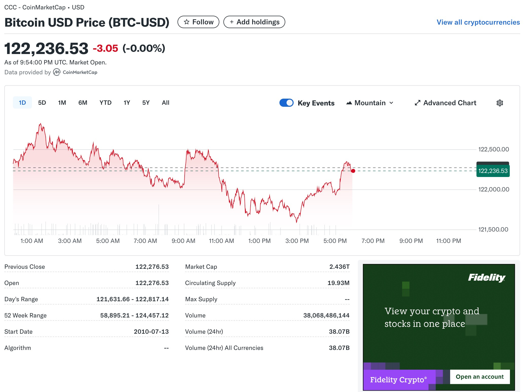Viewport: 532px width, 392px height.
Task: Show the 5Y price history
Action: pos(146,103)
